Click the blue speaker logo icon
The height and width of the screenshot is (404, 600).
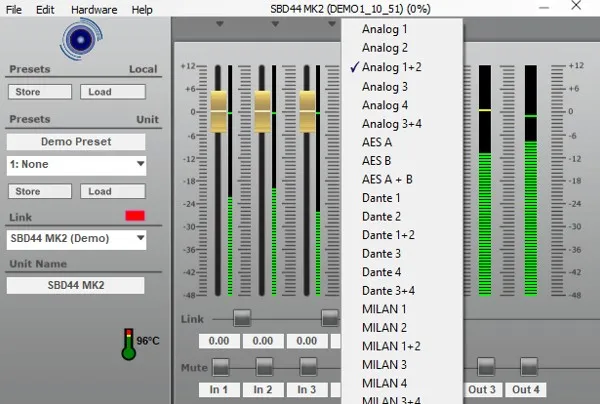tap(81, 39)
